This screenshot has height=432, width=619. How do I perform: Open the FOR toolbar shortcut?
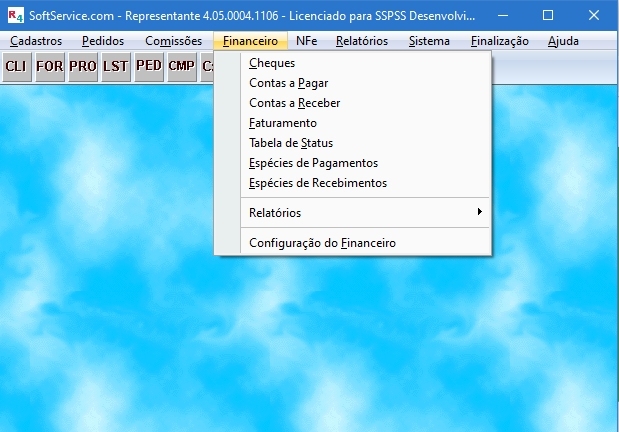point(49,66)
